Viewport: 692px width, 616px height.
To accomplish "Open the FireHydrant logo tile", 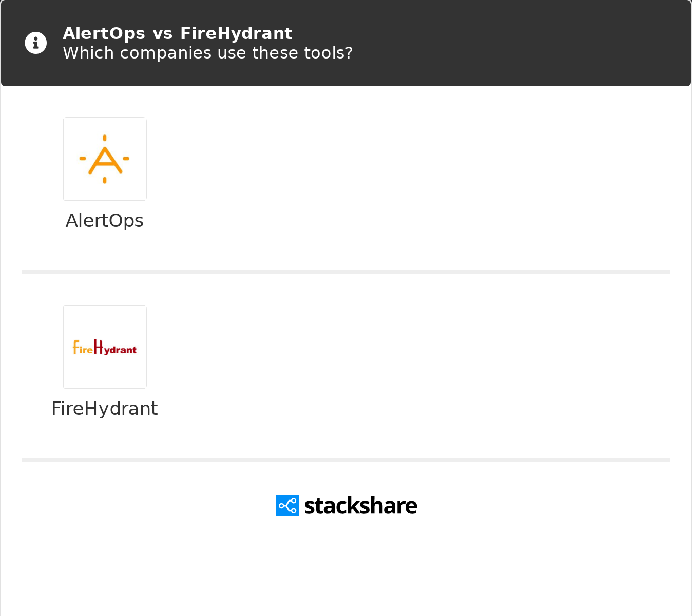I will (x=105, y=347).
